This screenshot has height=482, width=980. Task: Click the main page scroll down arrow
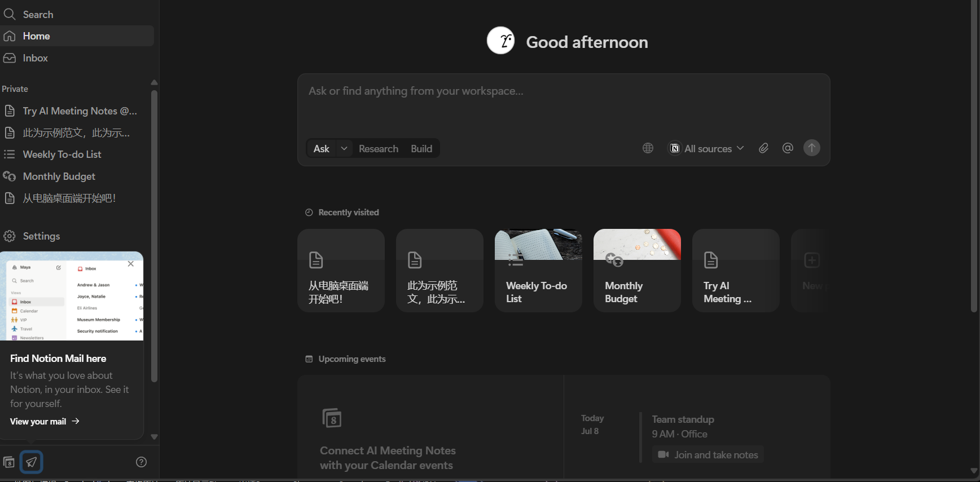coord(974,471)
